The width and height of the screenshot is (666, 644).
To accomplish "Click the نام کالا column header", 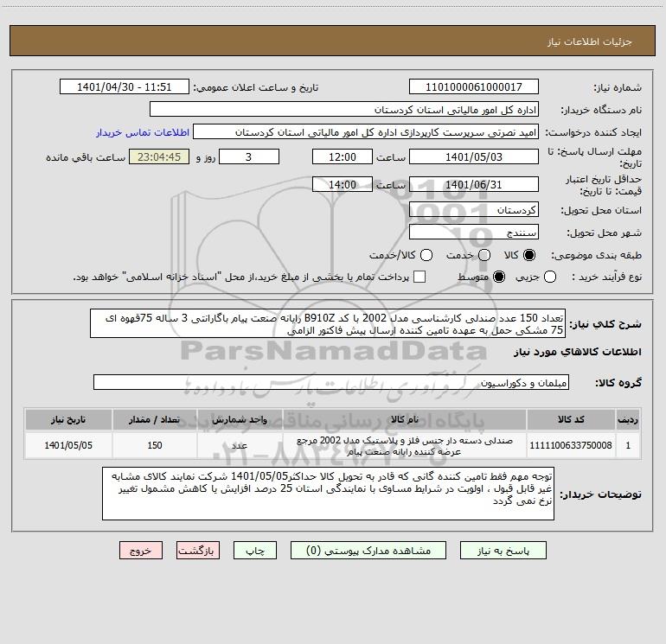I will point(405,419).
